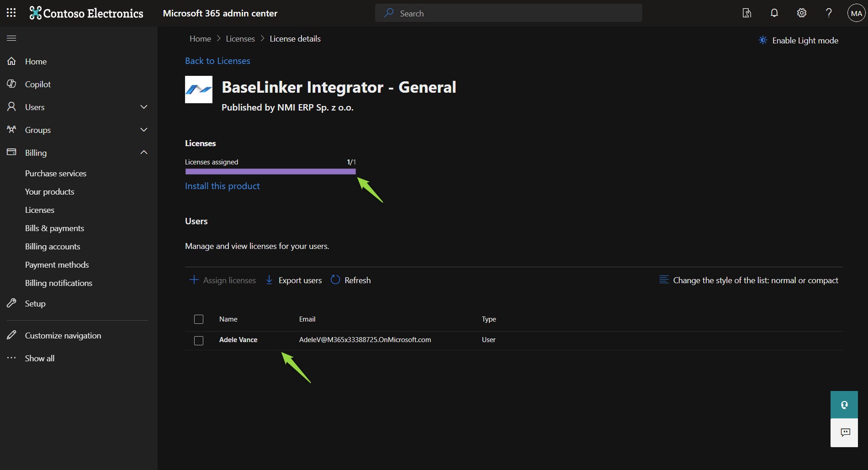The width and height of the screenshot is (868, 470).
Task: Select the Adele Vance row checkbox
Action: click(199, 341)
